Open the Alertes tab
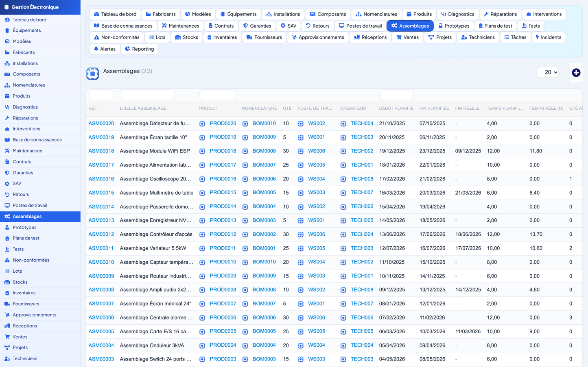This screenshot has width=588, height=367. pos(105,49)
